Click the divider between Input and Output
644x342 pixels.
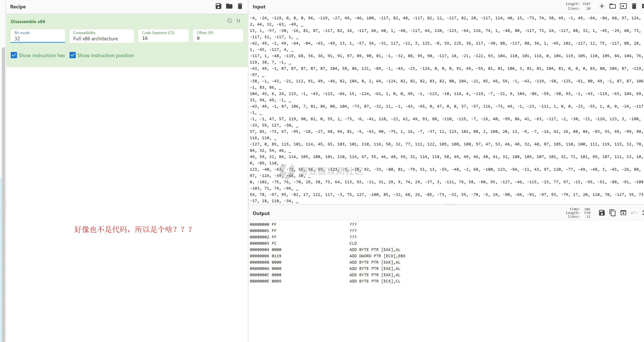(450, 205)
